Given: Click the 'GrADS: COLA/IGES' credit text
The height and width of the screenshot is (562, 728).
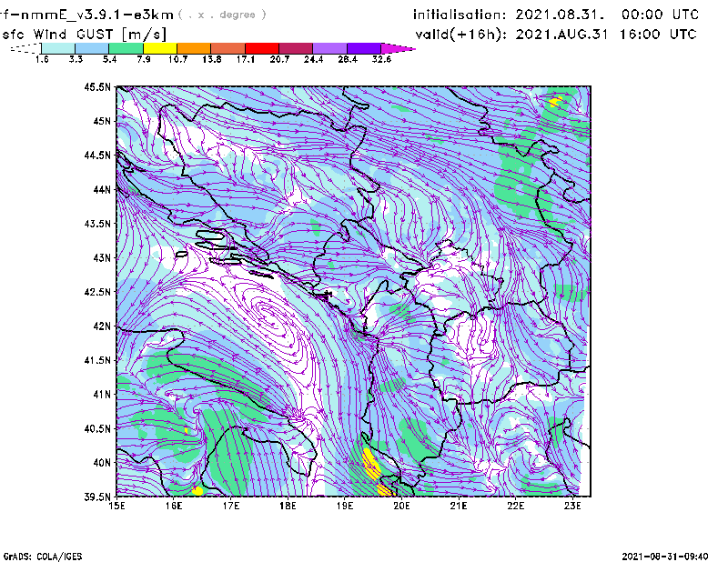Looking at the screenshot, I should coord(43,557).
